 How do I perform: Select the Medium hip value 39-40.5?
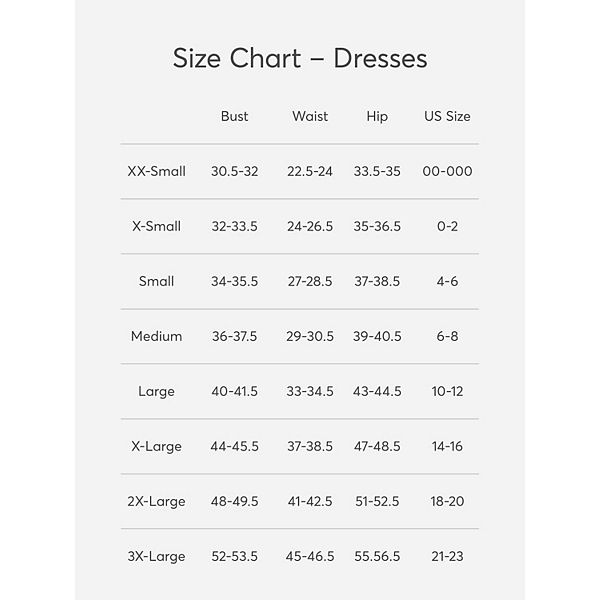377,337
